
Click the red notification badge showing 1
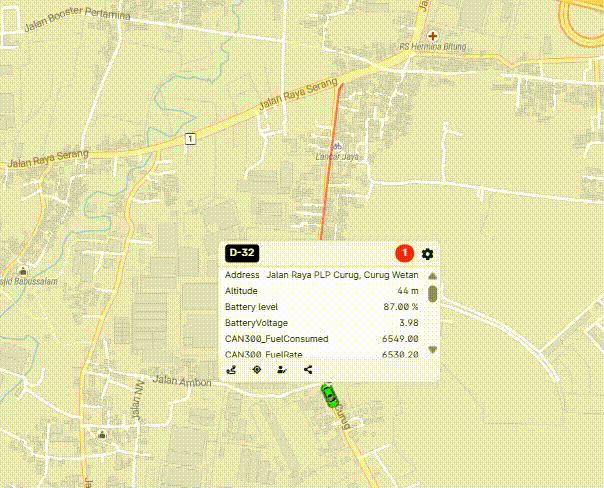404,254
